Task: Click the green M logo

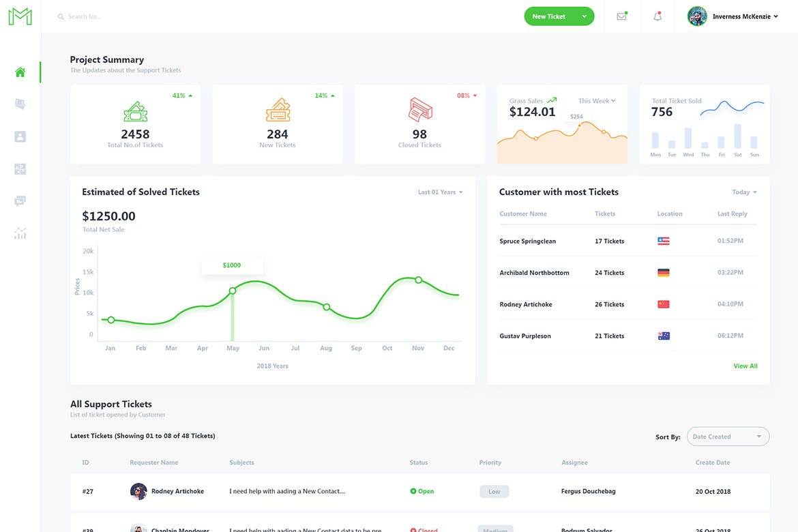Action: pyautogui.click(x=20, y=16)
